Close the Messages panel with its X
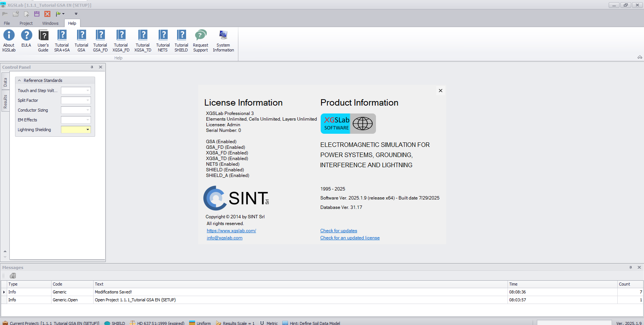Image resolution: width=644 pixels, height=325 pixels. (639, 268)
